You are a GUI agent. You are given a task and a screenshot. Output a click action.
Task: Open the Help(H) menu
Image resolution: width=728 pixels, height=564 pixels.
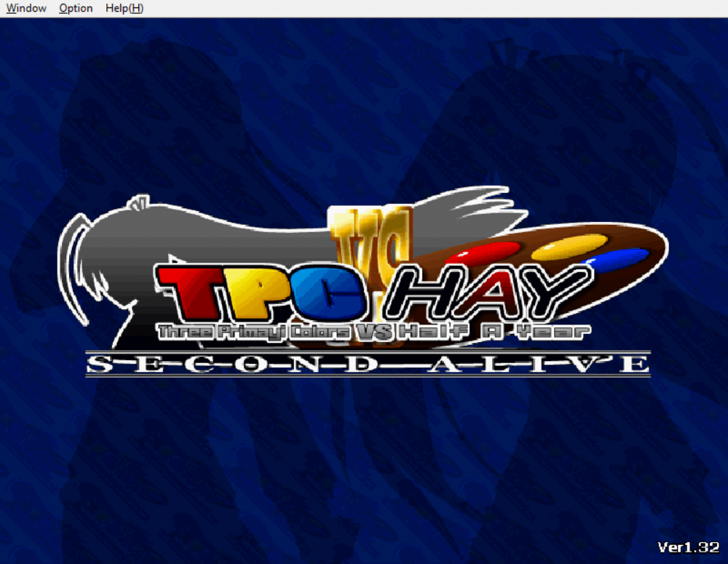point(124,8)
